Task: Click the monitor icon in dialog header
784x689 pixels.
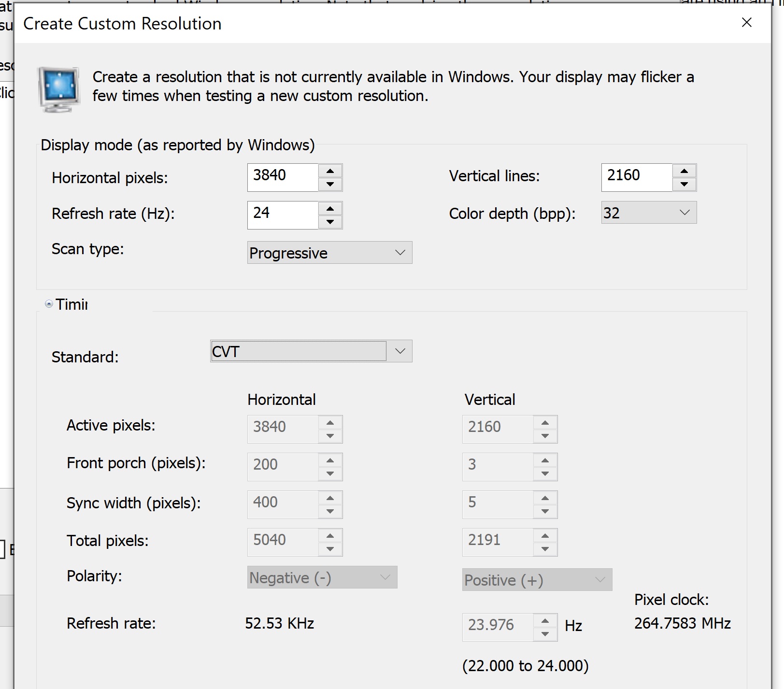Action: click(x=59, y=89)
